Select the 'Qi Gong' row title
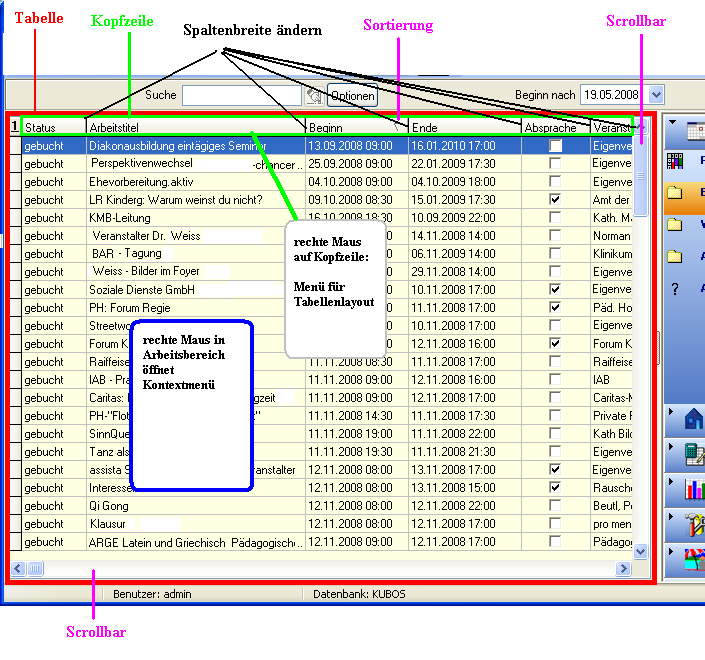Screen dimensions: 705x660 point(108,506)
